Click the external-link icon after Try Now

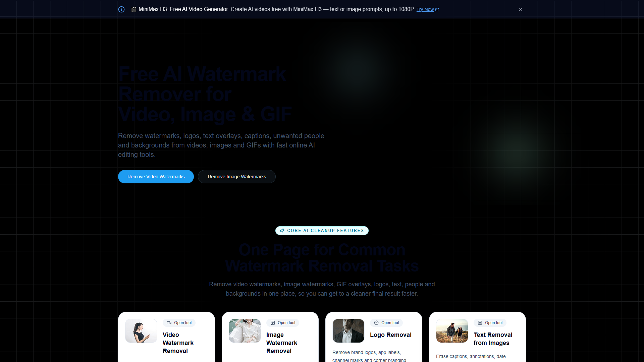click(437, 9)
